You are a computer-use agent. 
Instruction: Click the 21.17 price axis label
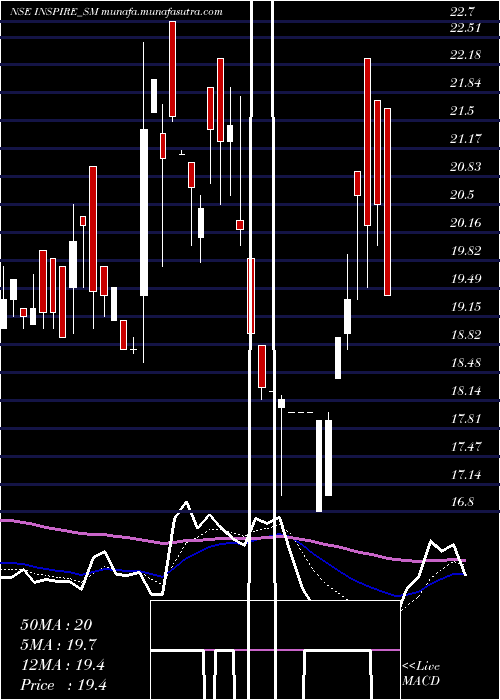pyautogui.click(x=466, y=139)
